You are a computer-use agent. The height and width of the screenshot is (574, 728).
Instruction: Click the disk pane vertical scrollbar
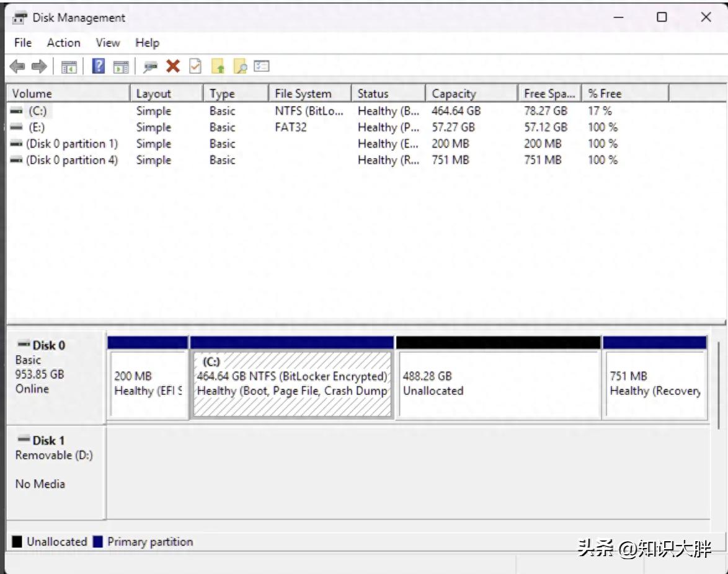pos(719,385)
